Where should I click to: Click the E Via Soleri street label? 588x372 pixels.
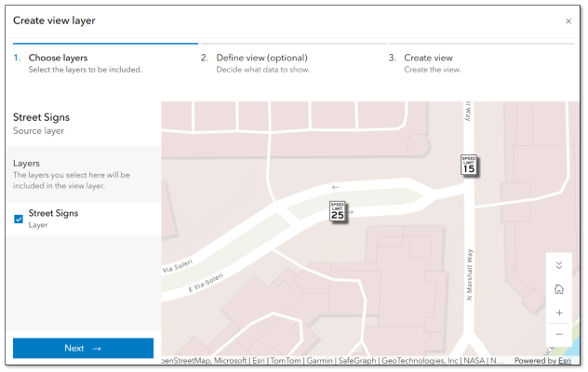click(x=206, y=283)
